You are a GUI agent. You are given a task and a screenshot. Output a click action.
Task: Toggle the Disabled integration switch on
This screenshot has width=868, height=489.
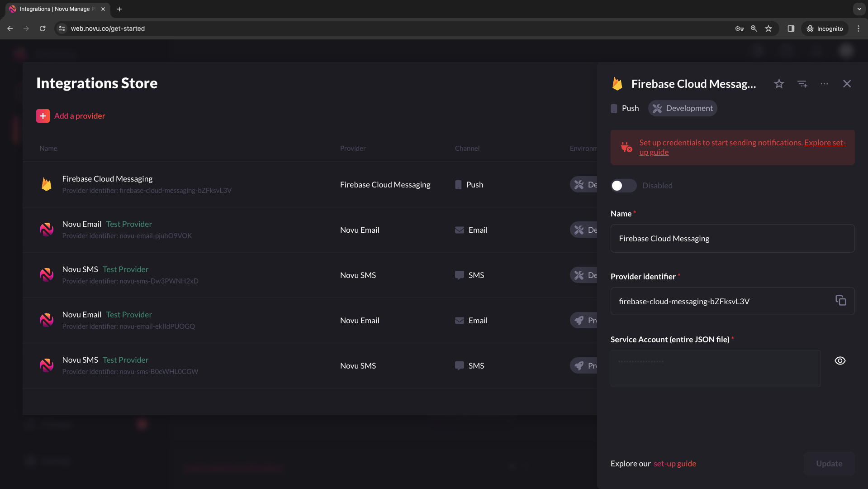(624, 186)
